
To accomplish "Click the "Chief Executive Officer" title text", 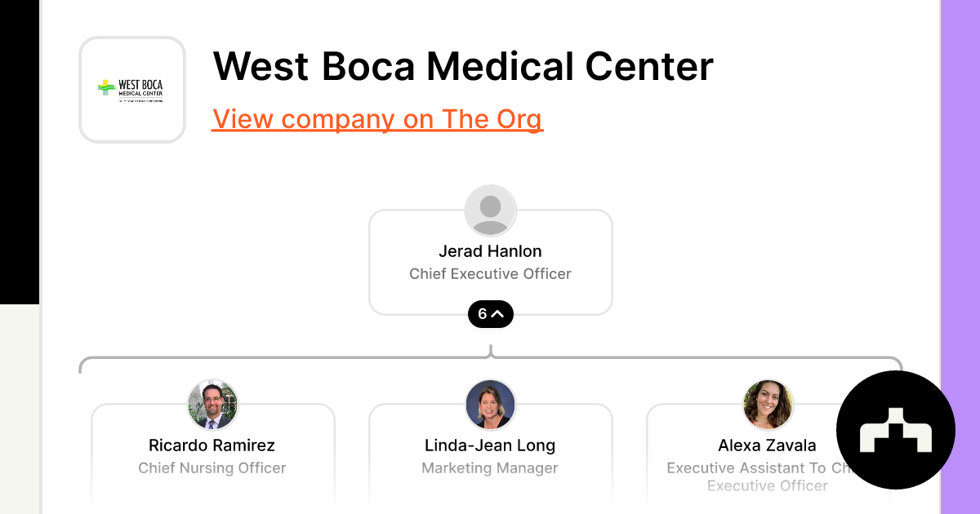I will 490,274.
